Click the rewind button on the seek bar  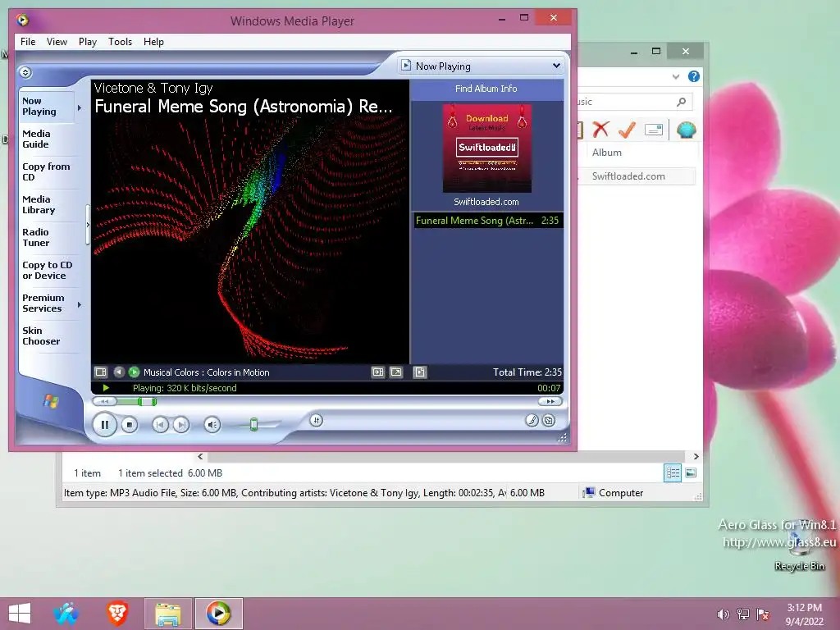click(x=104, y=401)
